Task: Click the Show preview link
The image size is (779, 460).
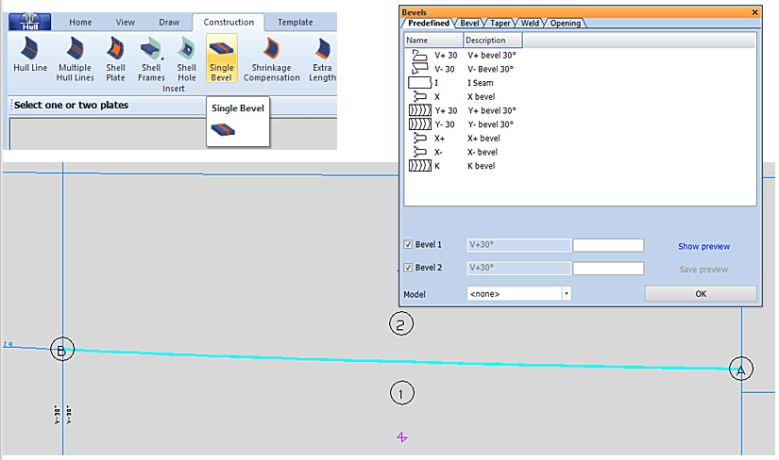Action: (703, 246)
